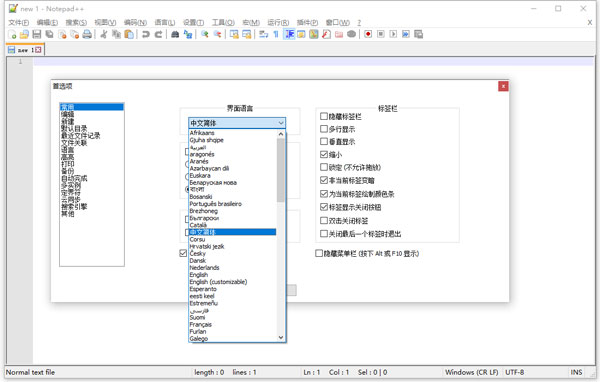Click the Save toolbar icon
The image size is (600, 382).
37,34
